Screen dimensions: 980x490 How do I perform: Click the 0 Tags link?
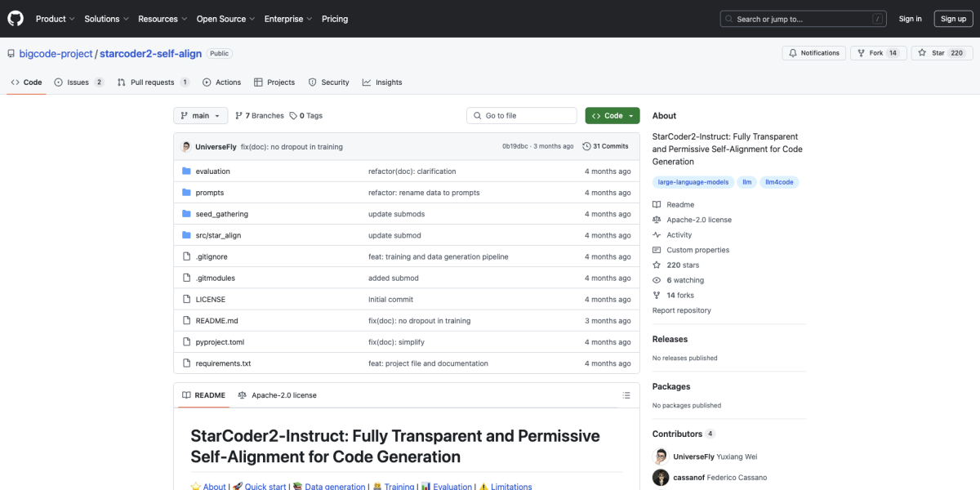306,116
